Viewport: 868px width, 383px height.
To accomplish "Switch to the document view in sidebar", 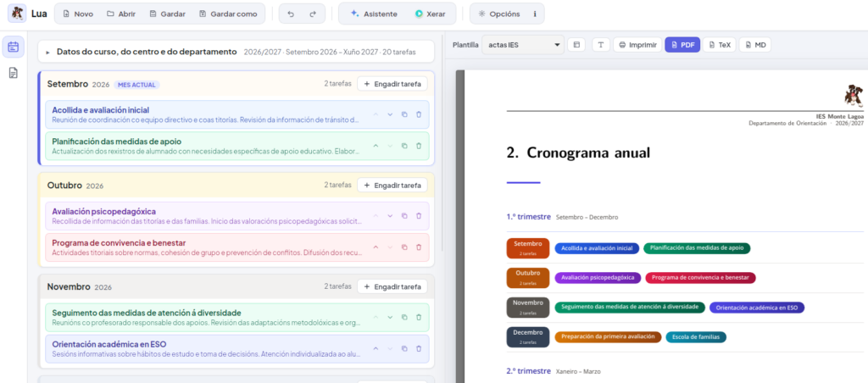I will coord(14,73).
